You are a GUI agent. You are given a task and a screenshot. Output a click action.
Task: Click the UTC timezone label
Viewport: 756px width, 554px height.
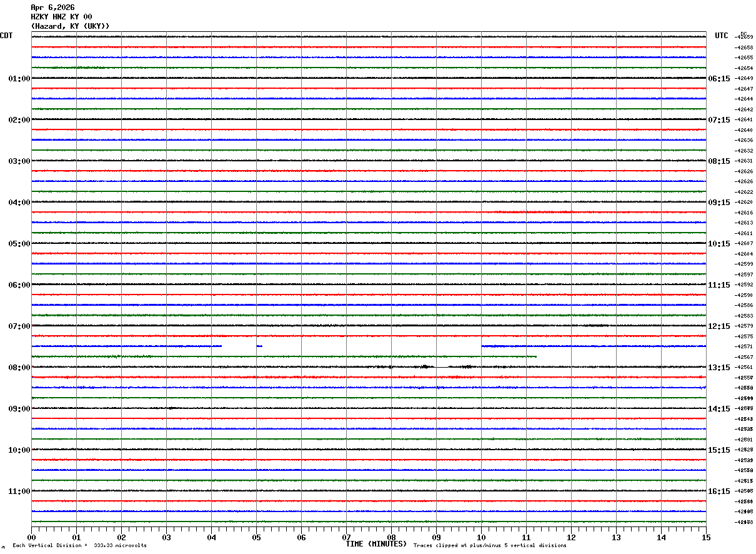click(x=722, y=36)
